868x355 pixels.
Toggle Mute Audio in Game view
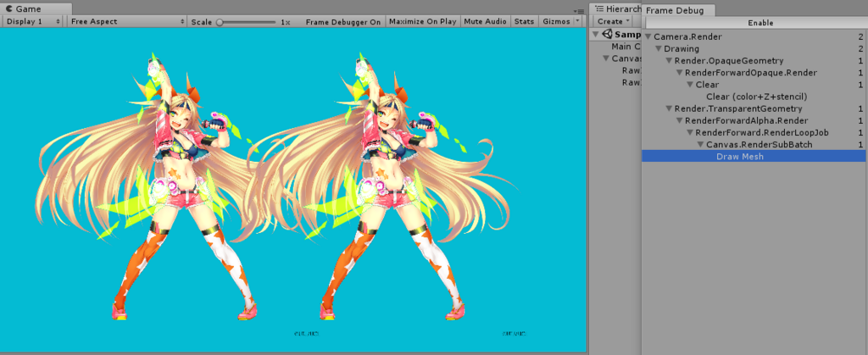485,21
